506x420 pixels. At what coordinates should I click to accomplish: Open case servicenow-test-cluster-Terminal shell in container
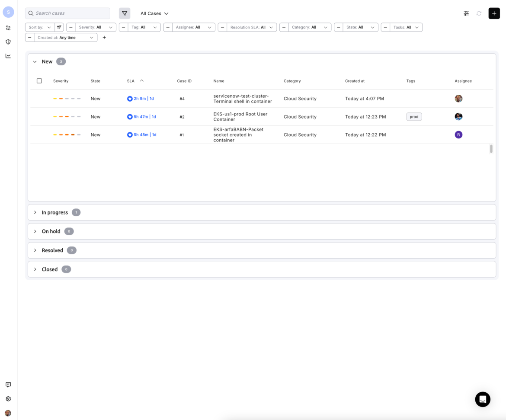(x=243, y=99)
